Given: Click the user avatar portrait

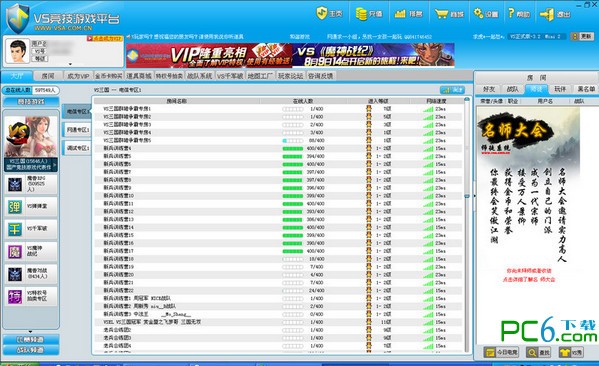Looking at the screenshot, I should pyautogui.click(x=17, y=51).
